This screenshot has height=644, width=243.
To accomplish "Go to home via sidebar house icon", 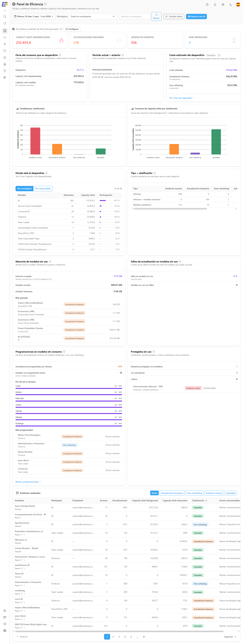I will click(x=5, y=23).
